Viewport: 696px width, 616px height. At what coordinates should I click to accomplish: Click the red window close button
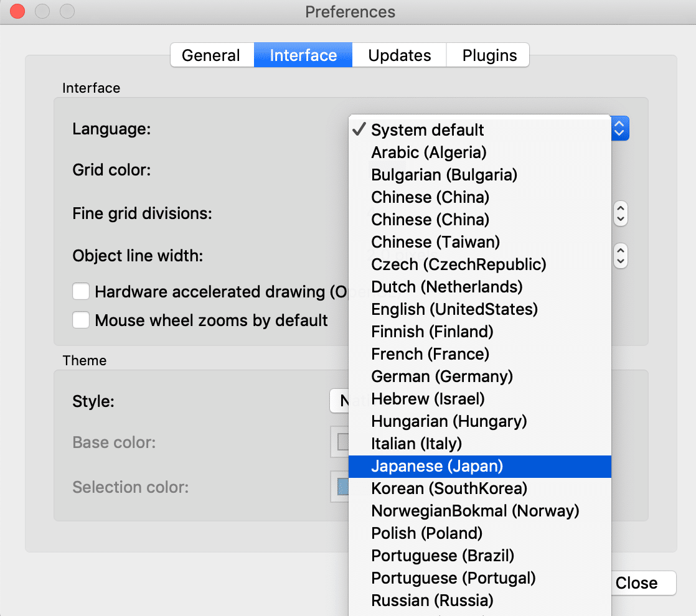[x=17, y=11]
